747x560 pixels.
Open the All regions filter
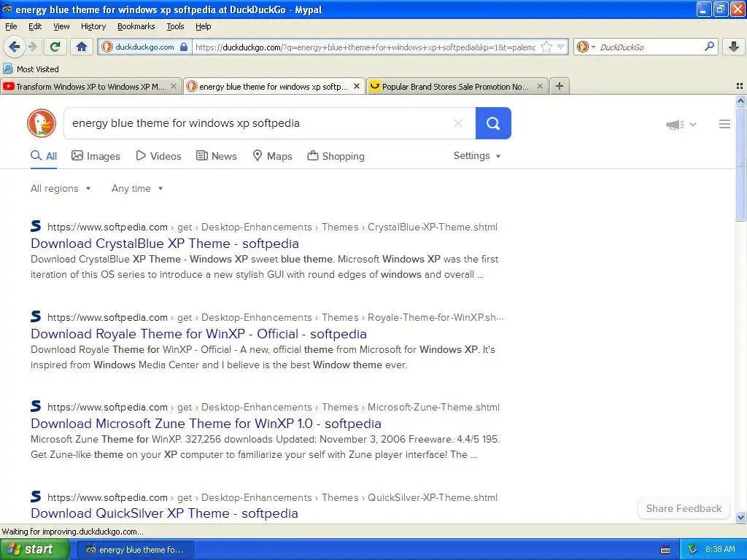(61, 189)
